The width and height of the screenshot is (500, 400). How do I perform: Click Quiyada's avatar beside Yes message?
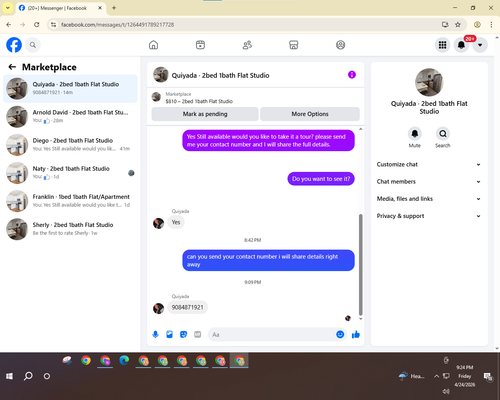point(158,223)
